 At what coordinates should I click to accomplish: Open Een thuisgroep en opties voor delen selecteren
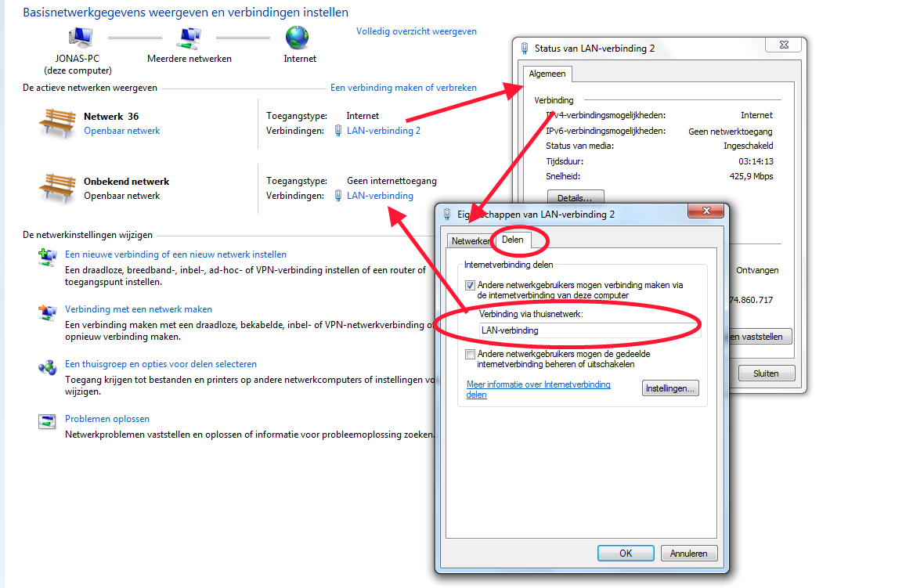[161, 364]
